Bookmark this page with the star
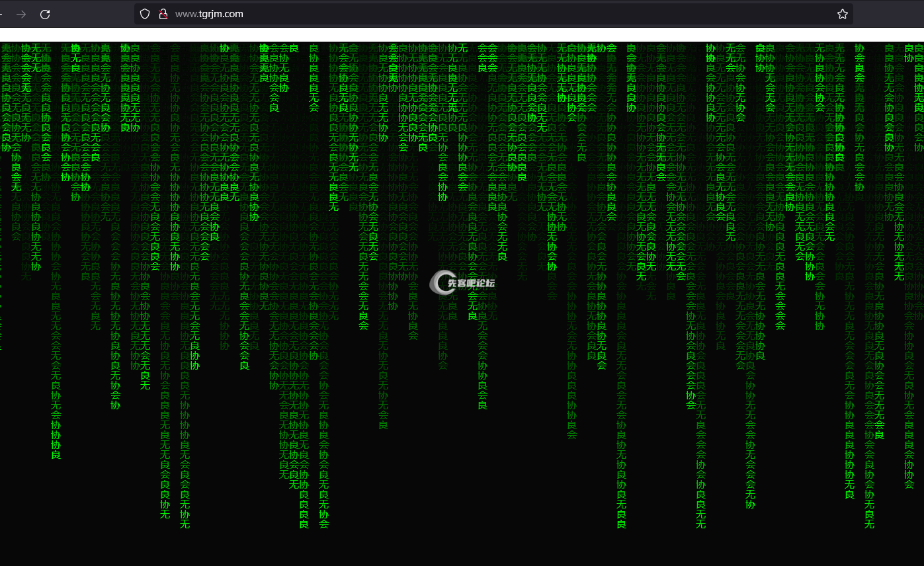 coord(842,14)
